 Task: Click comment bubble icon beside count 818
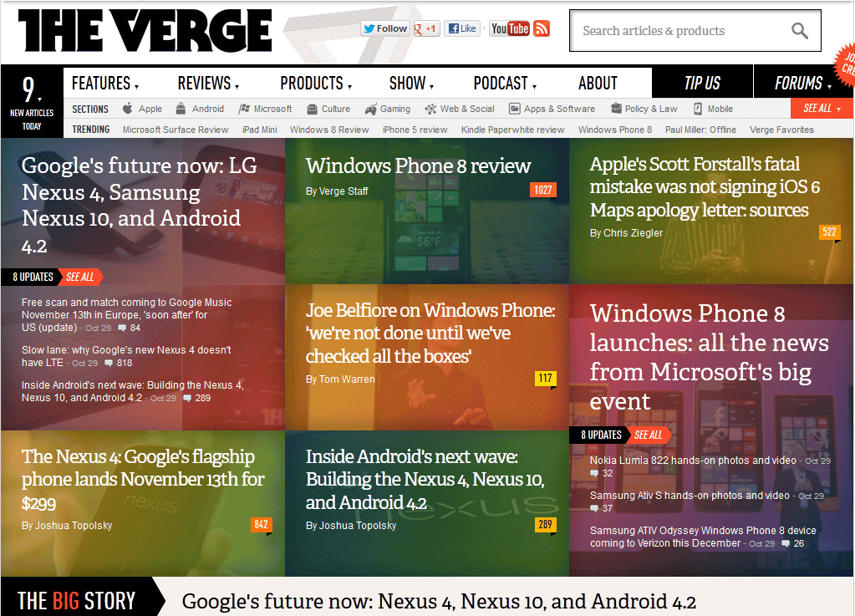point(109,363)
